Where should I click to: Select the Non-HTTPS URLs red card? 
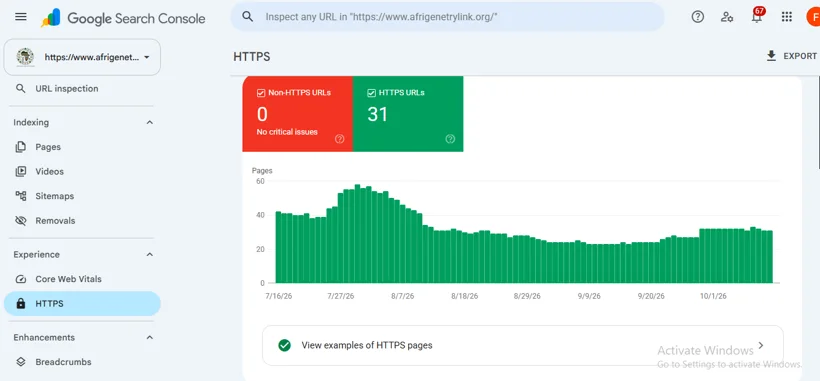298,114
